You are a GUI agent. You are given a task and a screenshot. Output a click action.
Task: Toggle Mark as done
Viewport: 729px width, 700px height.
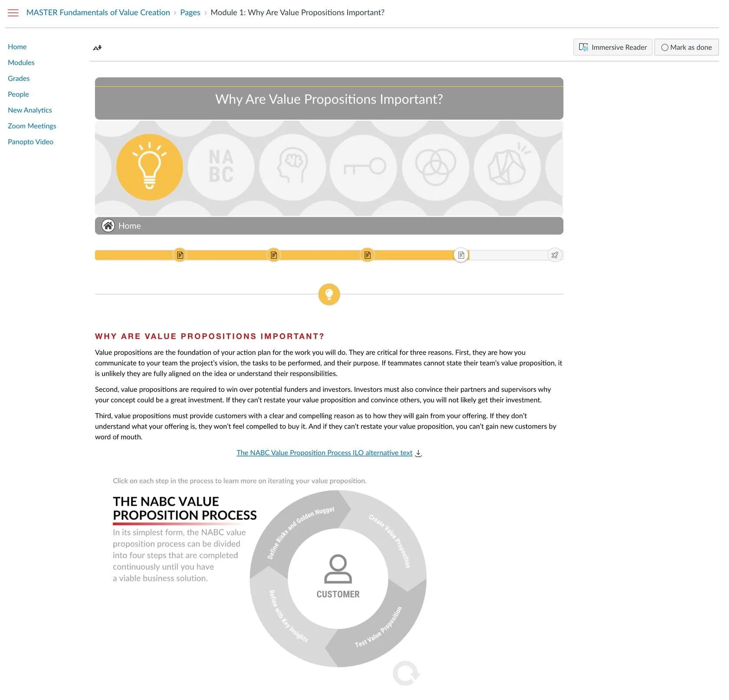(686, 47)
